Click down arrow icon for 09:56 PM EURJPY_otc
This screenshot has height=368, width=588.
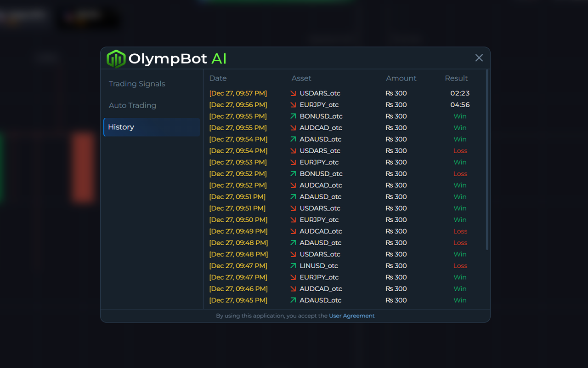pos(293,105)
